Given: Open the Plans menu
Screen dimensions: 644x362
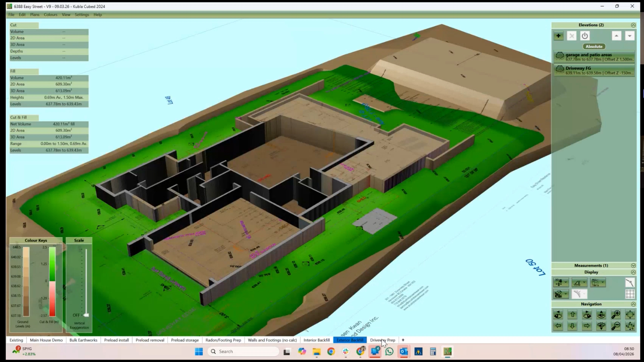Looking at the screenshot, I should (x=35, y=15).
